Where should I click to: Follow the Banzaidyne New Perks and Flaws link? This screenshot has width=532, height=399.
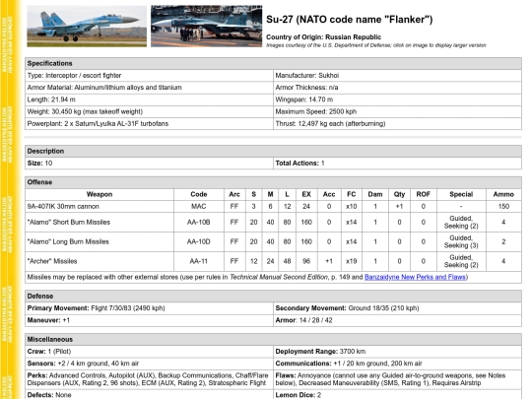415,277
